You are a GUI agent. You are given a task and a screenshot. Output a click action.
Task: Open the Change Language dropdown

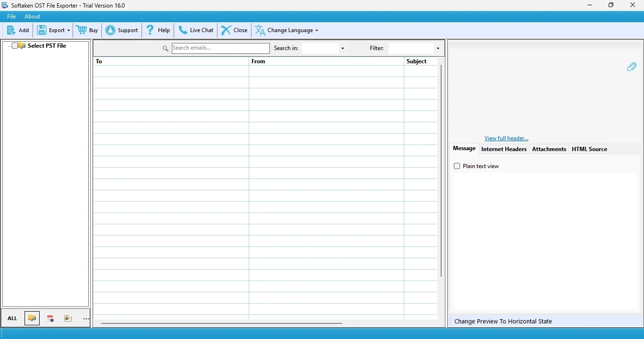point(287,30)
